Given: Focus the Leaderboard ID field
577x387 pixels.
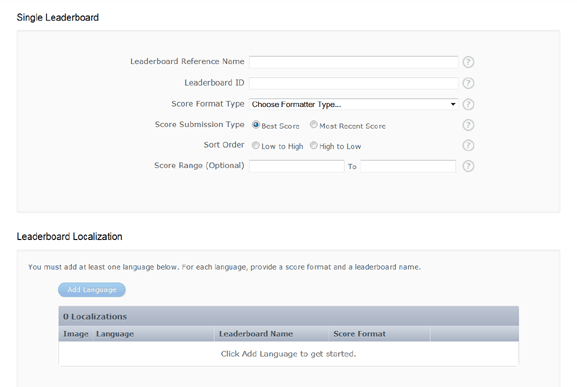Looking at the screenshot, I should pyautogui.click(x=353, y=83).
